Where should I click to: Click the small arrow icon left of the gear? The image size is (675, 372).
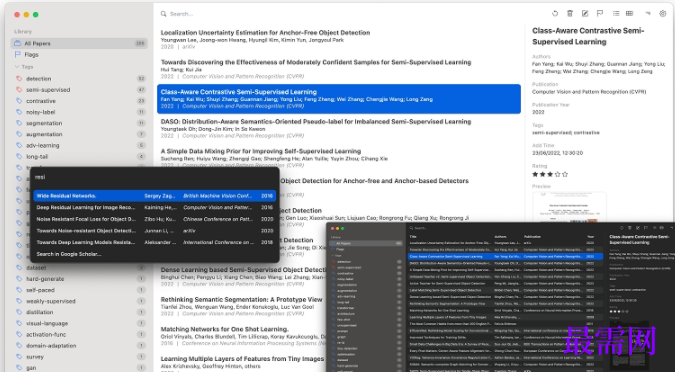point(648,14)
